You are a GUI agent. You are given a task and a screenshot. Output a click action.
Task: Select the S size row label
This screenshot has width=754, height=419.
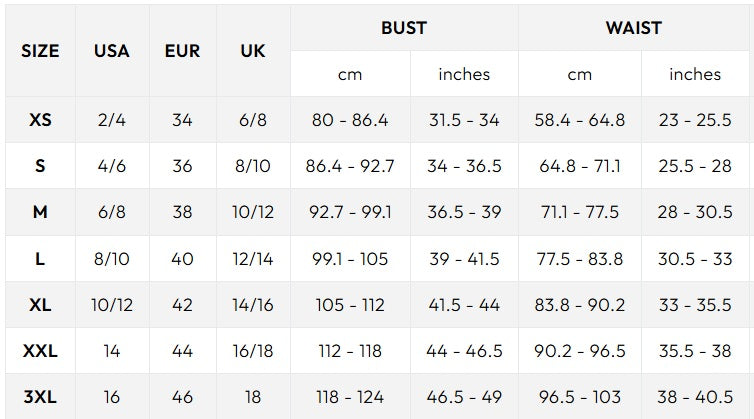pos(40,166)
